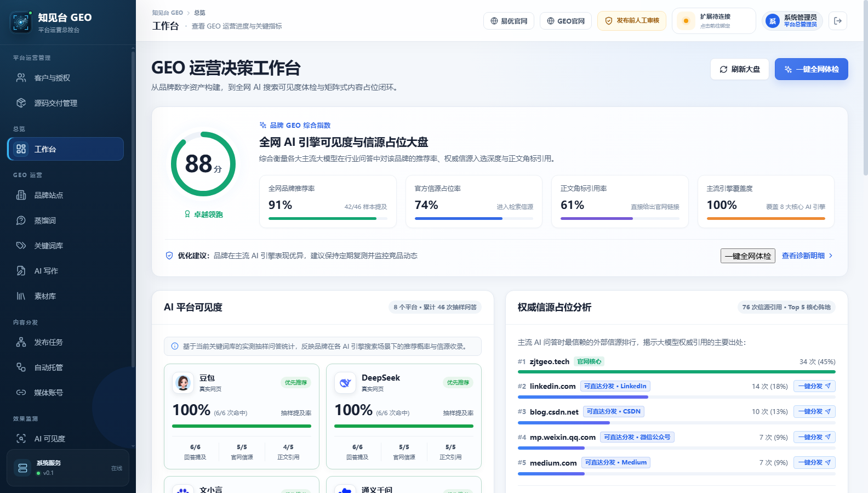Click the medal icon beside 卓越领跑
This screenshot has height=493, width=868.
[187, 214]
